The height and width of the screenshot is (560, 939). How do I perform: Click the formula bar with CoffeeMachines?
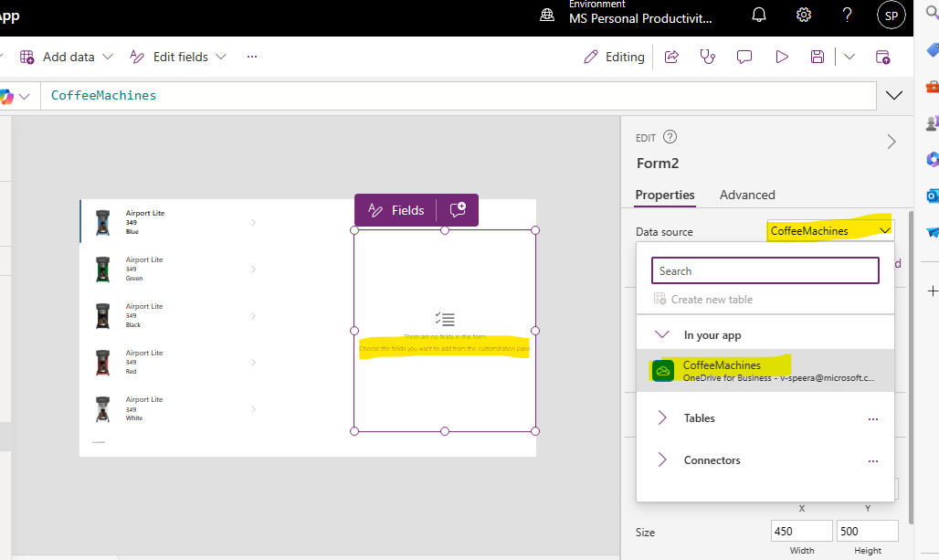(x=459, y=96)
